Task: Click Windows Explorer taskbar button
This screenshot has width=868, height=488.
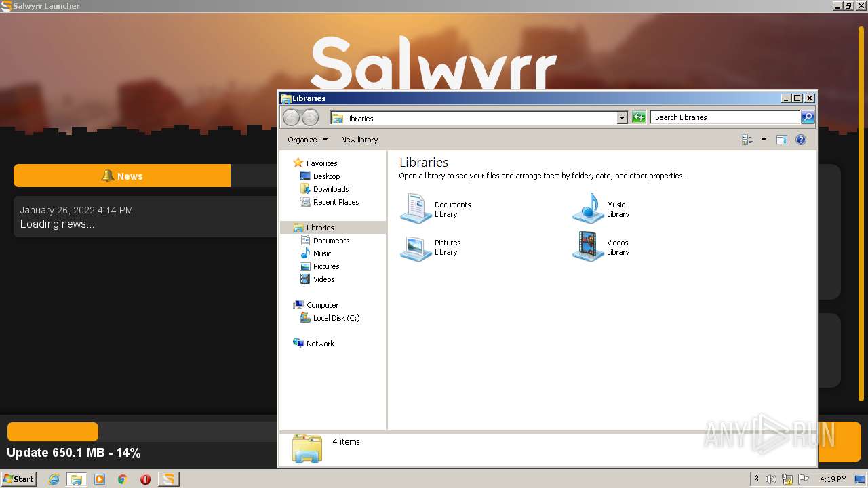Action: click(77, 479)
